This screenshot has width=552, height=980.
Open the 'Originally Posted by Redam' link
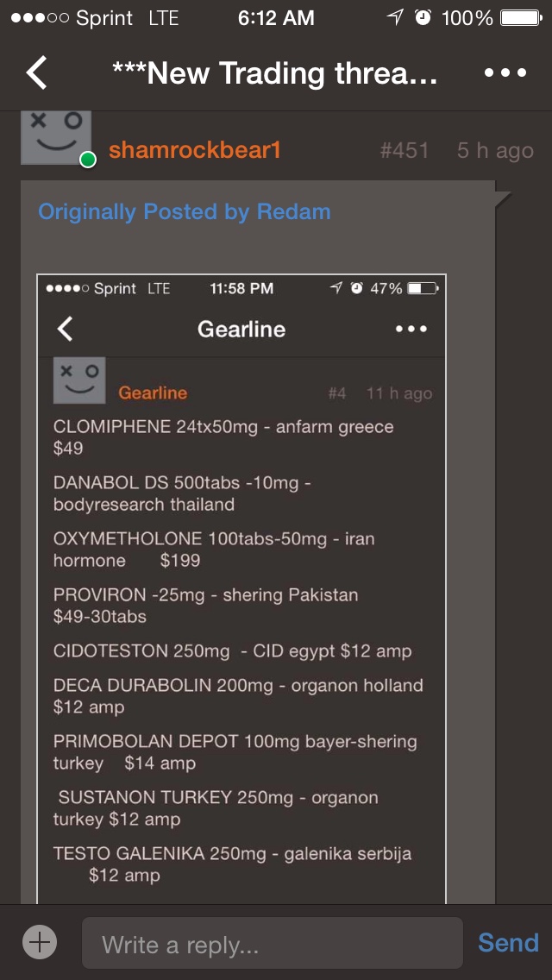[x=184, y=212]
